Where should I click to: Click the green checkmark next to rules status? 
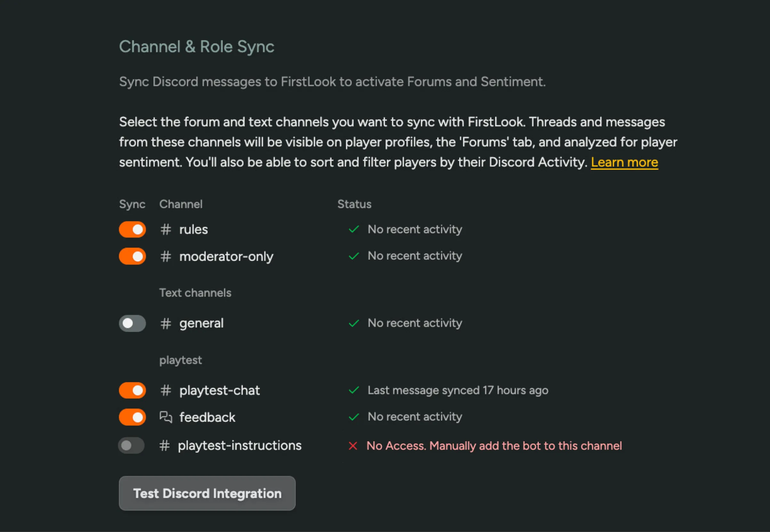(x=353, y=229)
